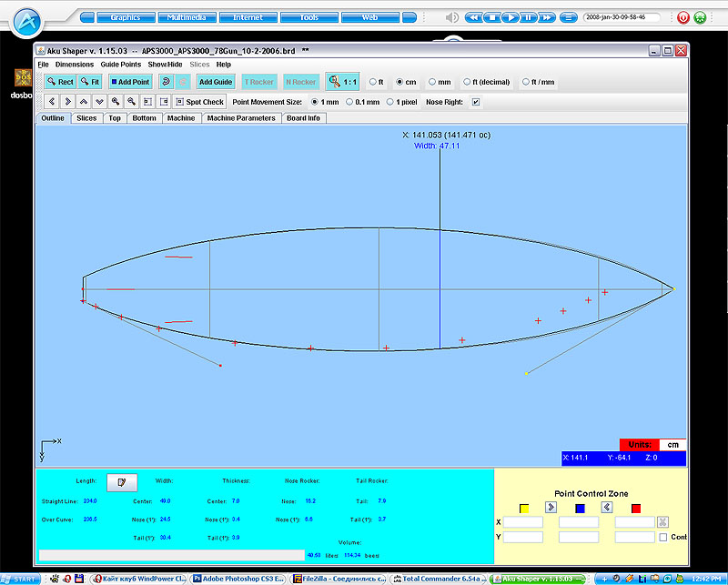
Task: Select the 0.1 mm point movement size
Action: pos(350,102)
